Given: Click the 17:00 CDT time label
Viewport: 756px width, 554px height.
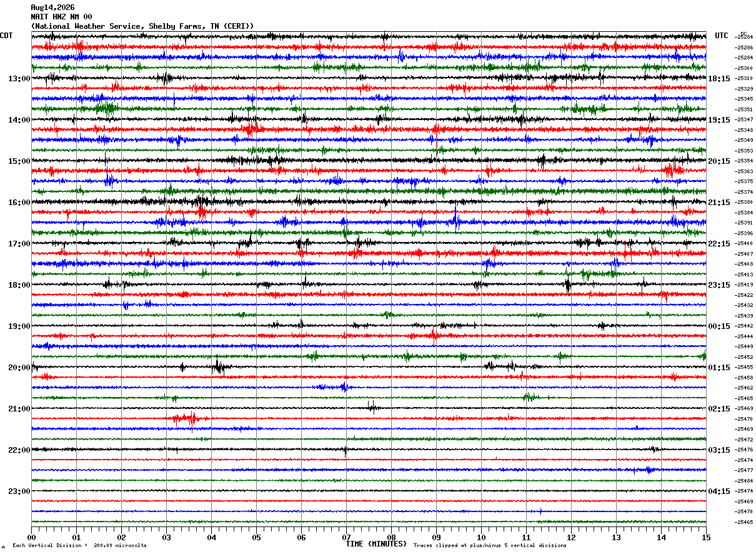Looking at the screenshot, I should click(x=19, y=243).
